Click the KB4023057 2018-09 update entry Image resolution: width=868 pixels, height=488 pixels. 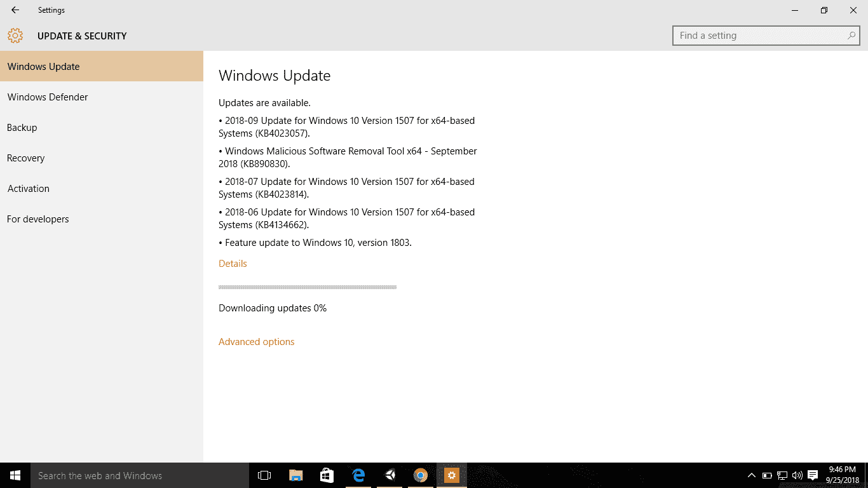coord(347,126)
